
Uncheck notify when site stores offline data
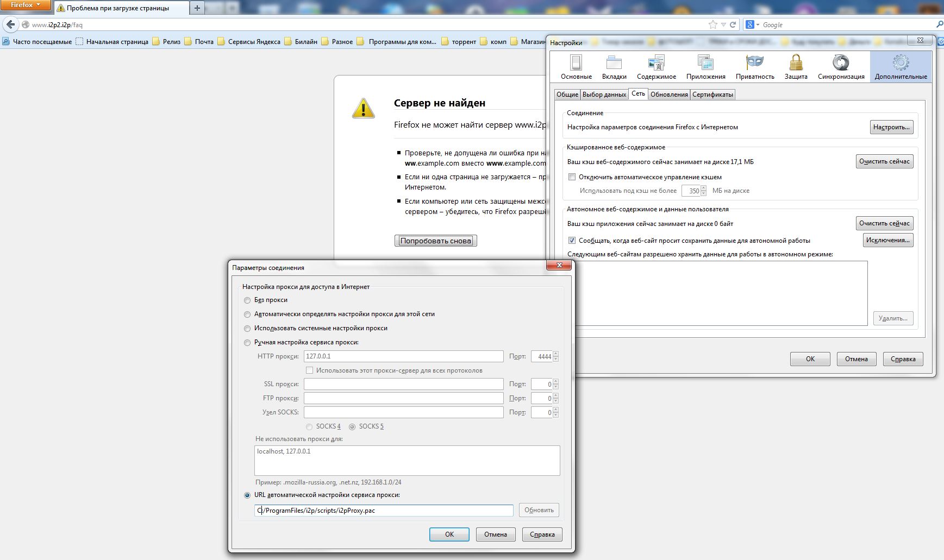point(572,241)
